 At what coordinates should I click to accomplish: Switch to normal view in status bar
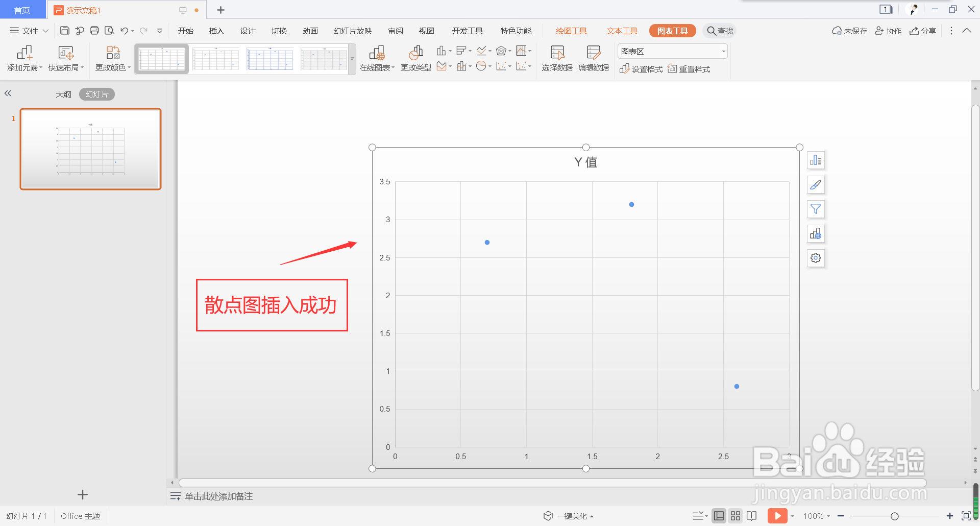(719, 516)
